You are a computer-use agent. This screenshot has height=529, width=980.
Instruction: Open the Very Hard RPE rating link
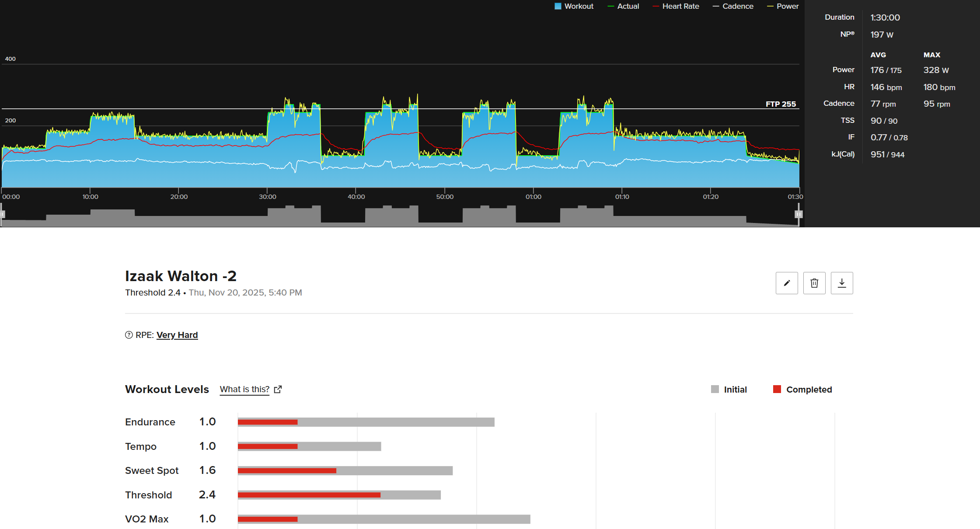[177, 335]
